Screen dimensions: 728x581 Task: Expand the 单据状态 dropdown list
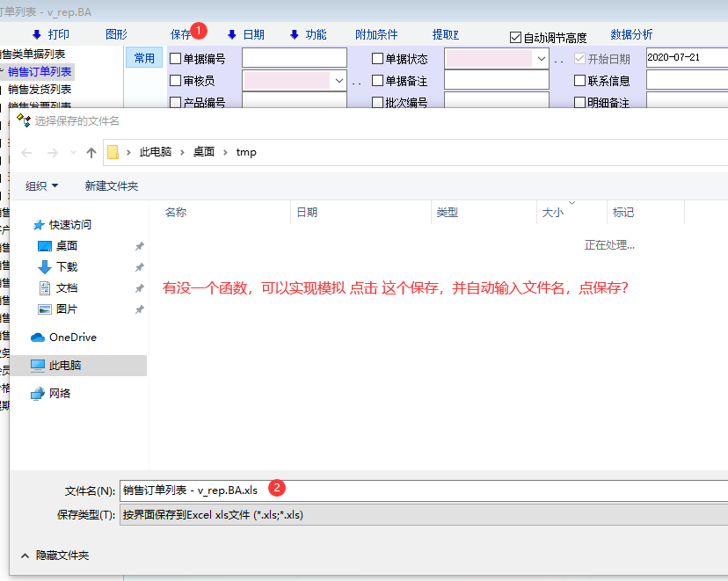pos(540,59)
